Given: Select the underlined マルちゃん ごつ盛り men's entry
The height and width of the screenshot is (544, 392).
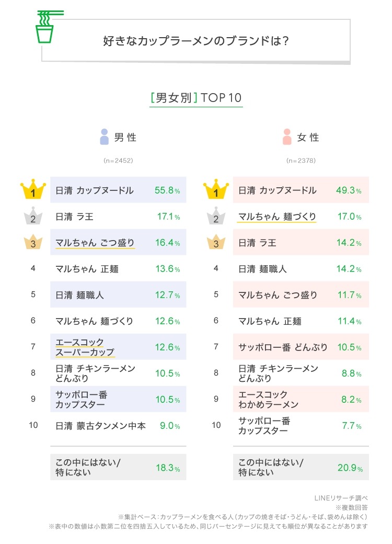Looking at the screenshot, I should click(x=95, y=243).
